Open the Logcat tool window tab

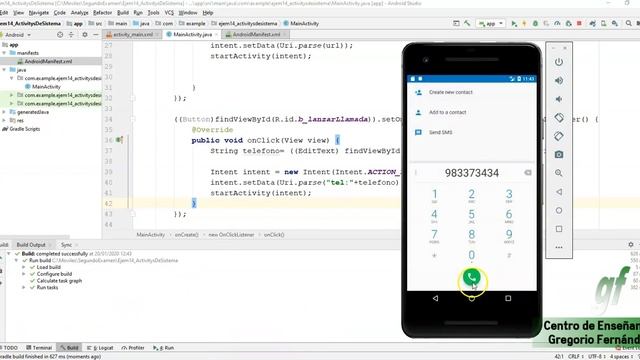coord(100,348)
